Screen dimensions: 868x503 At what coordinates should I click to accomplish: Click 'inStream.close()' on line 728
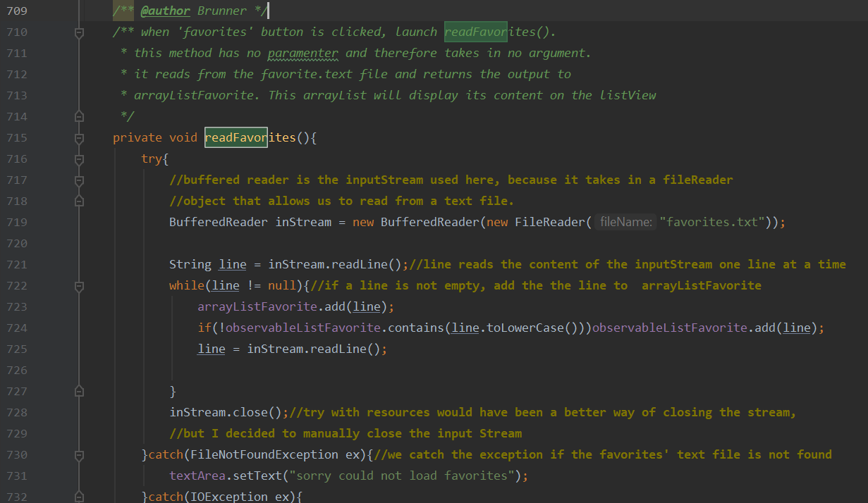(x=226, y=412)
